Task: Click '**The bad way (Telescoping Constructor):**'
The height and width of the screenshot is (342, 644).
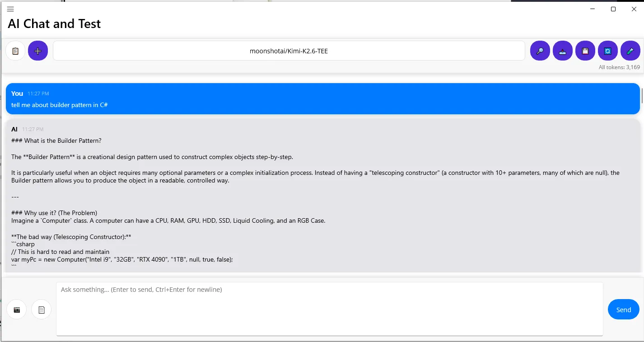Action: [71, 237]
